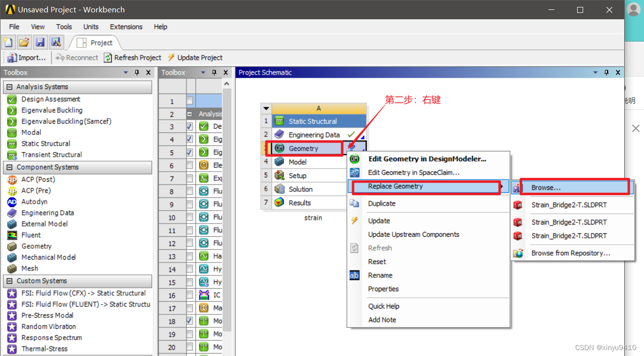Toggle checkbox in row 5 of customization list

pyautogui.click(x=190, y=152)
